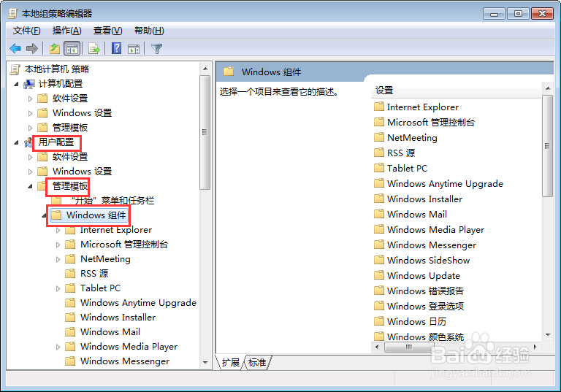
Task: Expand Windows 设置 under 计算机配置
Action: click(x=30, y=113)
